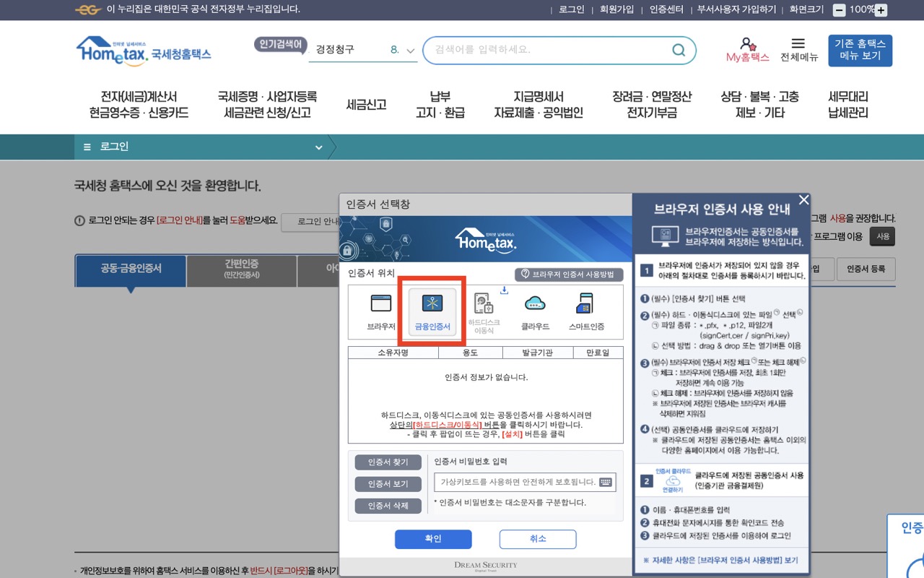Open the virtual keyboard icon in the password field
The image size is (924, 578).
click(606, 482)
